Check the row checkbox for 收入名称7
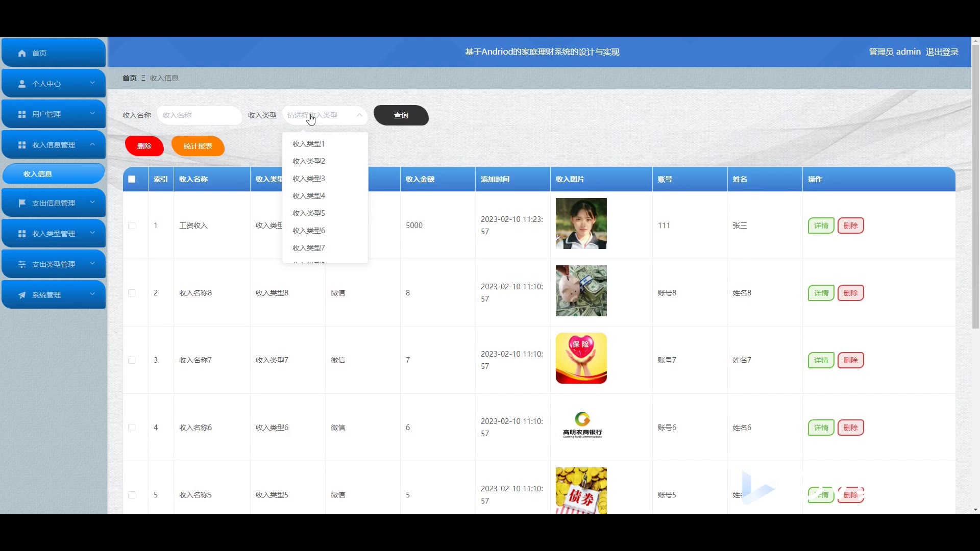 point(132,360)
